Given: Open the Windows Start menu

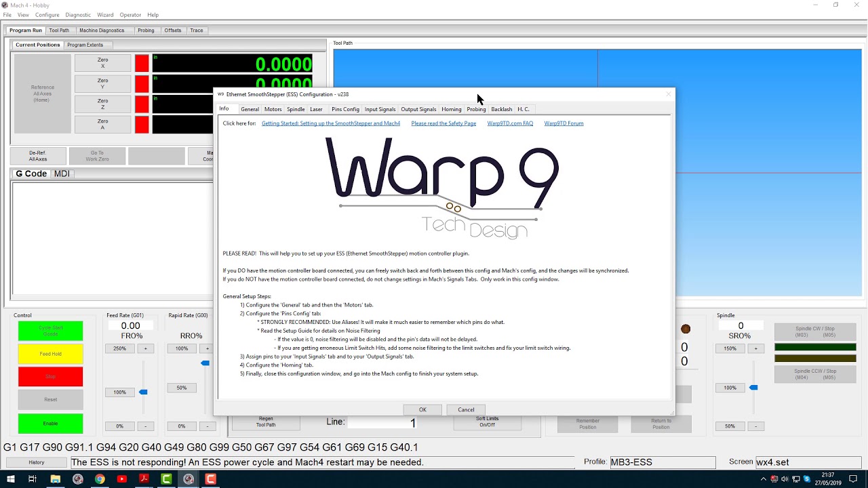Looking at the screenshot, I should pos(11,479).
